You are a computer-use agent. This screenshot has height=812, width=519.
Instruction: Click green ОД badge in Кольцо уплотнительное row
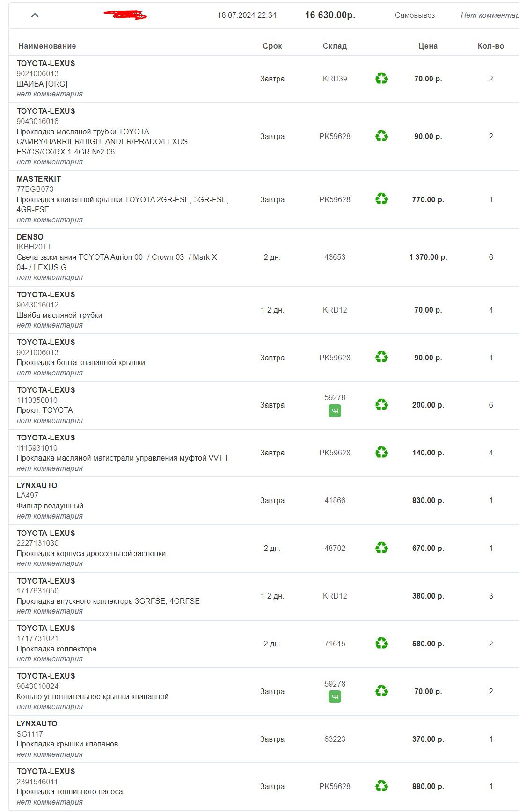pos(335,696)
